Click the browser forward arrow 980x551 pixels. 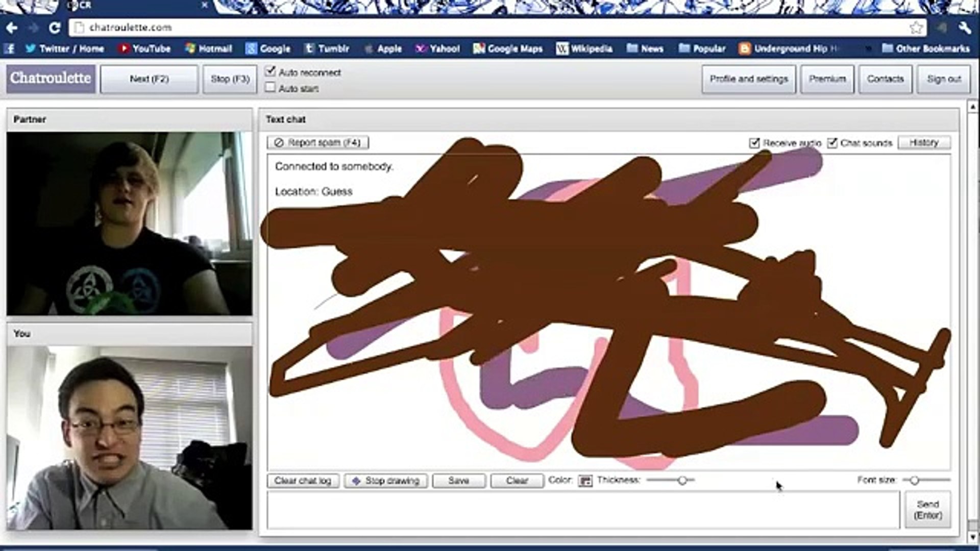point(34,28)
